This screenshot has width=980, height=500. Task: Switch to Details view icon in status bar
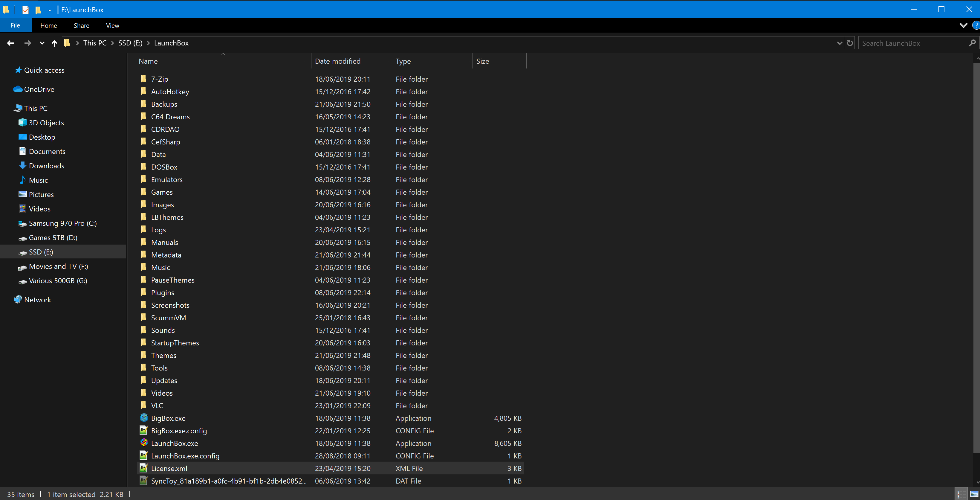(x=960, y=494)
